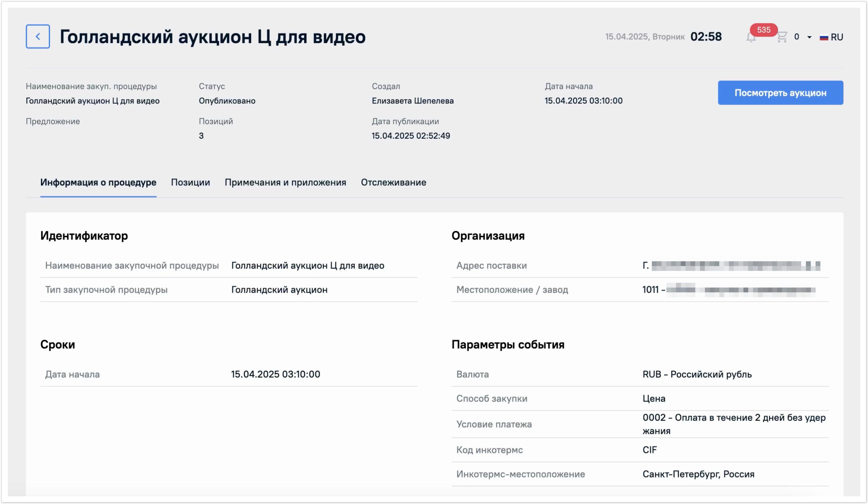Open the RU language selector
Image resolution: width=868 pixels, height=504 pixels.
[x=837, y=37]
